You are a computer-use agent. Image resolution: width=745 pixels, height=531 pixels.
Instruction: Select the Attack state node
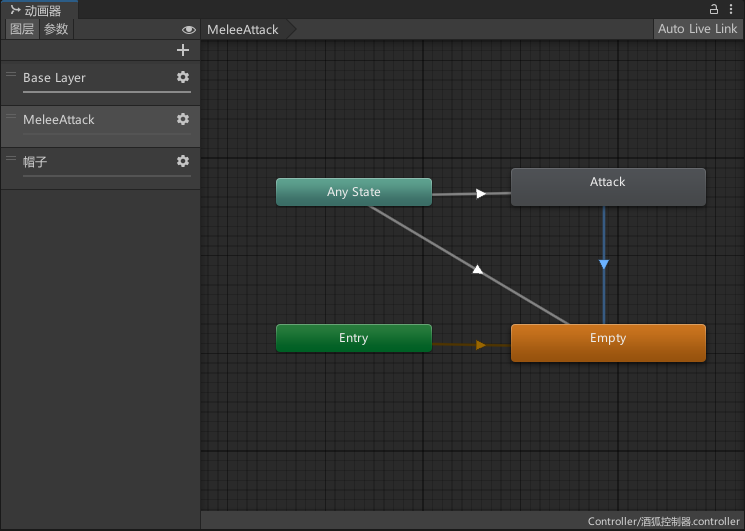(x=607, y=187)
